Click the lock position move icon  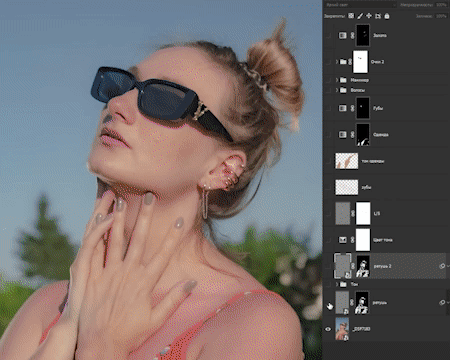[369, 16]
